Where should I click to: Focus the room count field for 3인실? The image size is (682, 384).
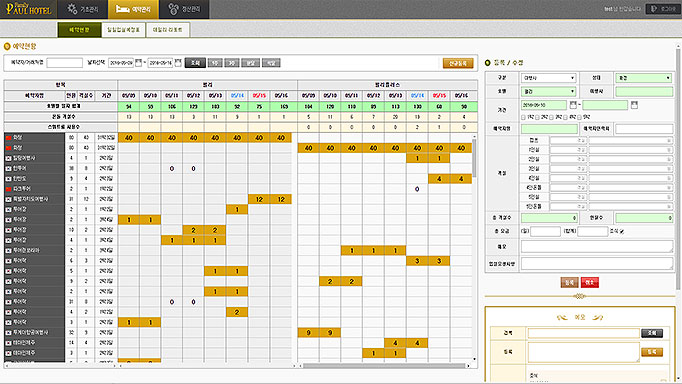(x=568, y=169)
